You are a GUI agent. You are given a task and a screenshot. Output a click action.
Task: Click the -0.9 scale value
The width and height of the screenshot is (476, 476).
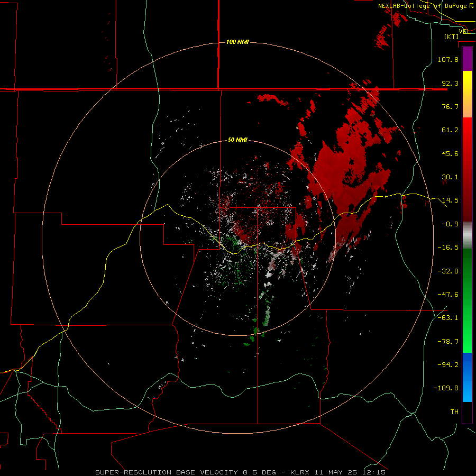tap(450, 224)
